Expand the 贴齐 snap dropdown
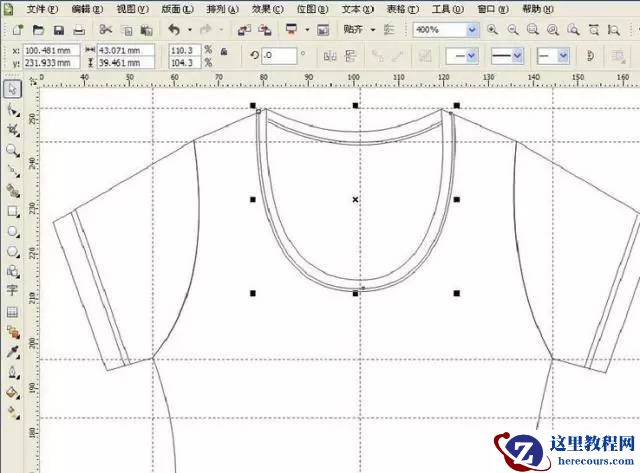This screenshot has width=640, height=473. [x=373, y=30]
